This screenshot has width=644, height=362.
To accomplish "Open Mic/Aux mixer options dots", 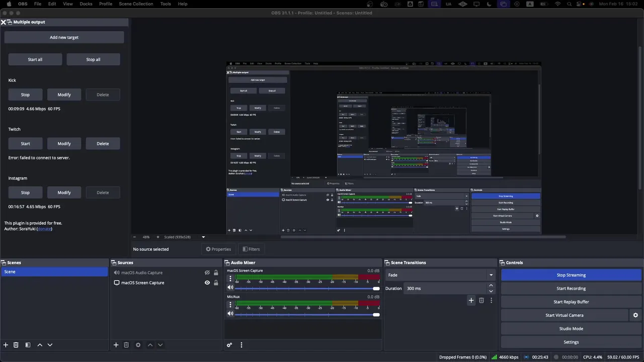I will pyautogui.click(x=230, y=304).
